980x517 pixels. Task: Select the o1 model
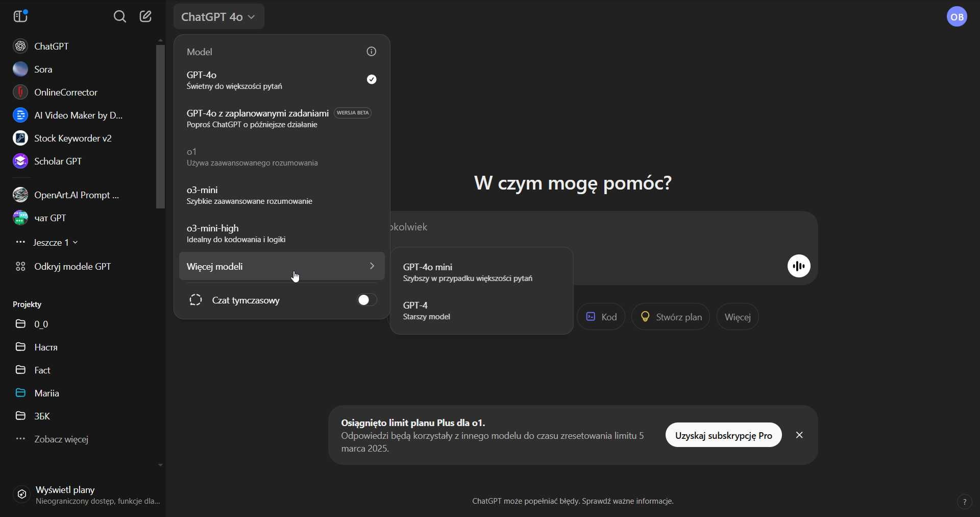(x=282, y=157)
